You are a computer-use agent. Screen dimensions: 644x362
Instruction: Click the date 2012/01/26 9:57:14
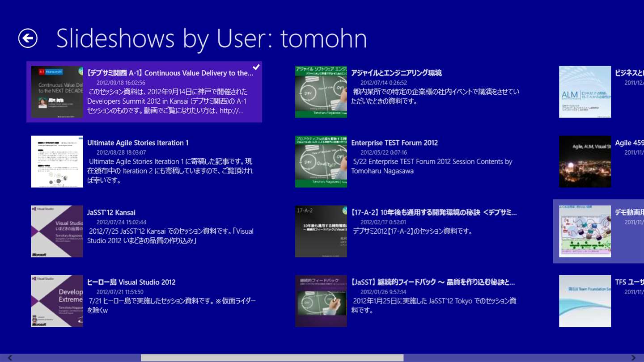(383, 292)
